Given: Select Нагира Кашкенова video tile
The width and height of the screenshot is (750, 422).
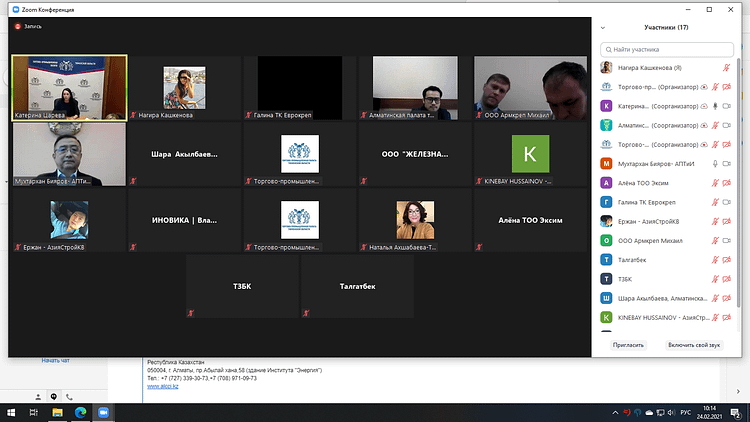Looking at the screenshot, I should click(x=185, y=88).
